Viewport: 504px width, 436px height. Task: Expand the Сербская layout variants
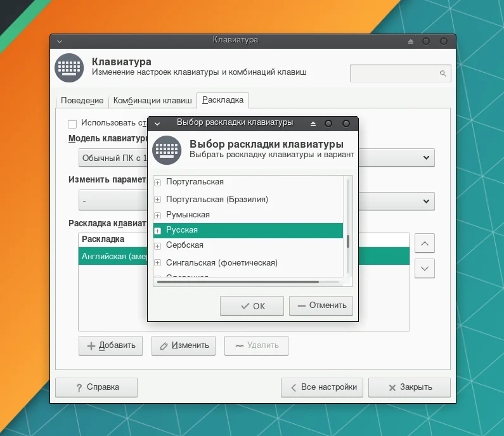[x=157, y=246]
